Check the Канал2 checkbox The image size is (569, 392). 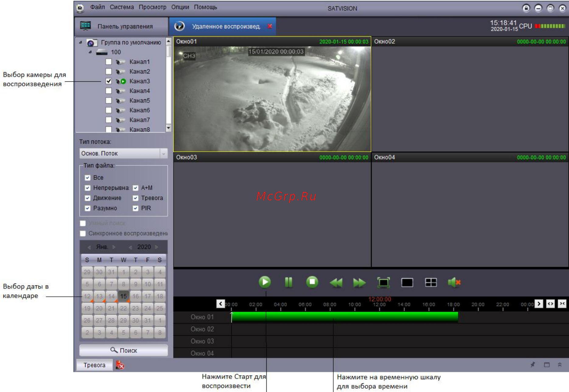click(x=108, y=72)
